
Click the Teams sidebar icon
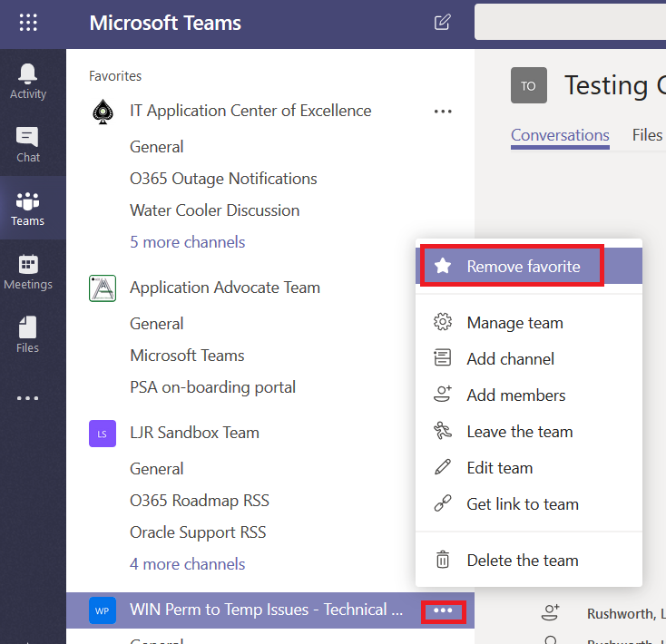point(28,208)
